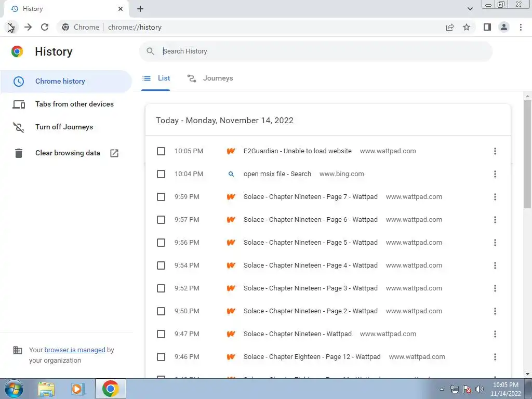Click the forward navigation arrow
Image resolution: width=532 pixels, height=399 pixels.
28,27
